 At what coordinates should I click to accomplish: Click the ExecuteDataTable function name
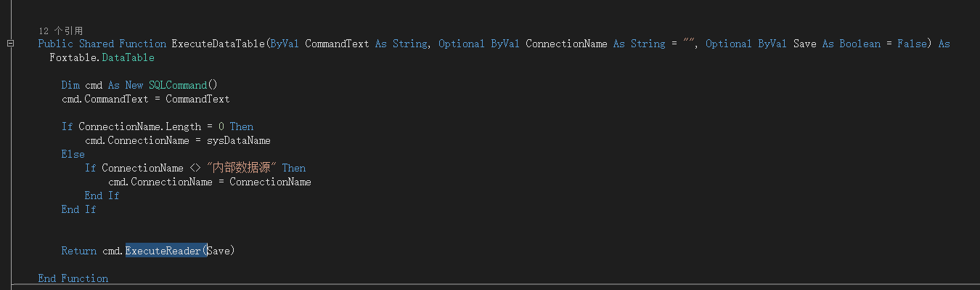[219, 44]
